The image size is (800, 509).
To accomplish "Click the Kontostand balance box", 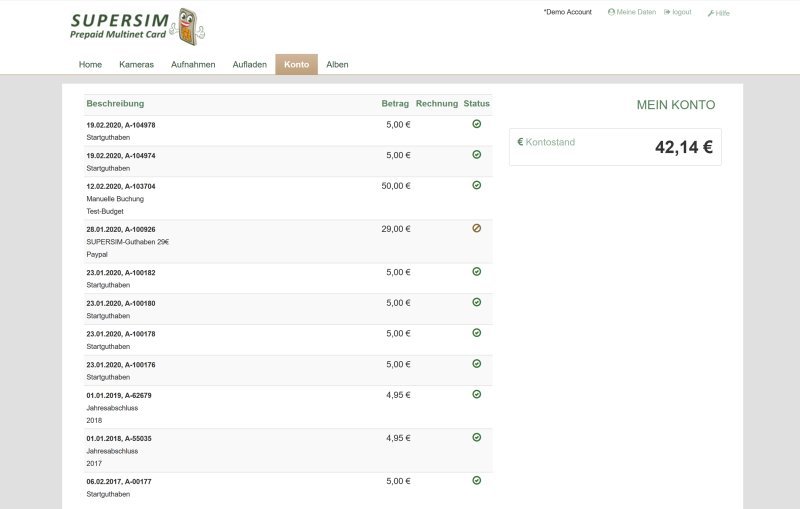I will [x=614, y=147].
